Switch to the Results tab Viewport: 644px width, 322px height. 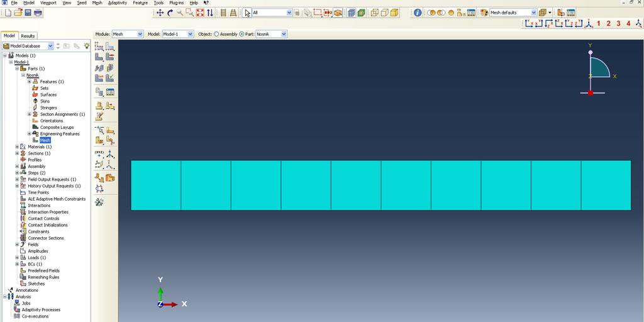pos(28,36)
